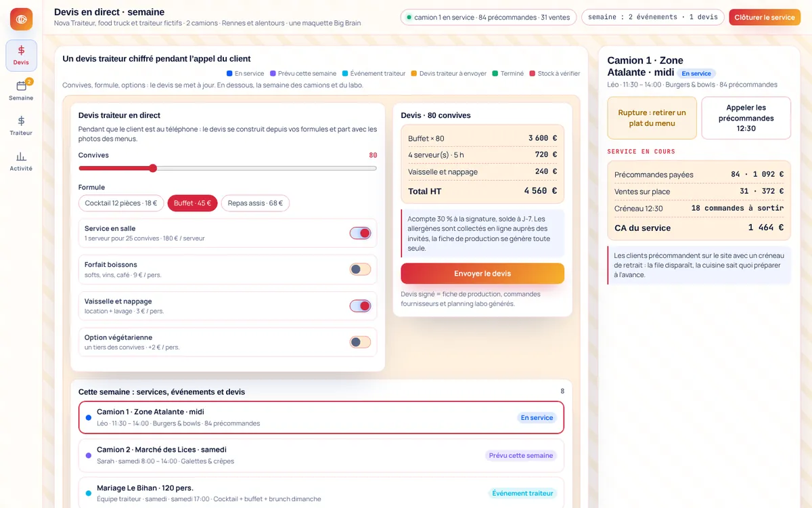Click the cyan status dot for Mariage Le Bihan
The image size is (812, 508).
[89, 493]
